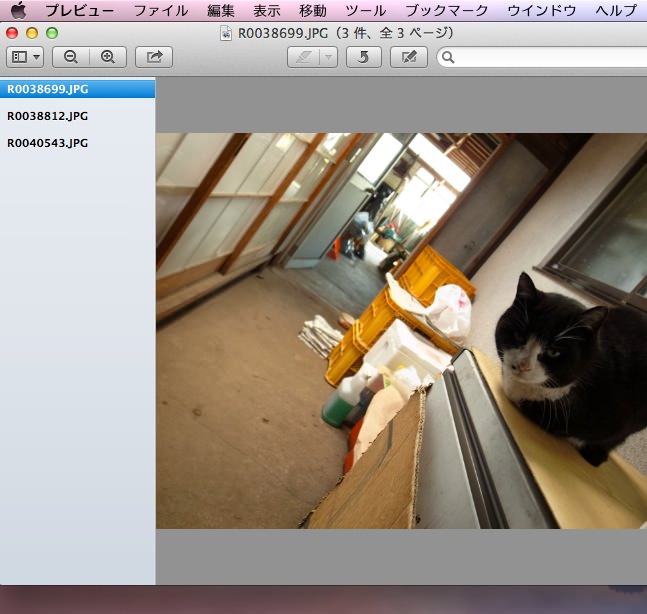The height and width of the screenshot is (614, 647).
Task: Click the displayed cat photo
Action: [401, 331]
